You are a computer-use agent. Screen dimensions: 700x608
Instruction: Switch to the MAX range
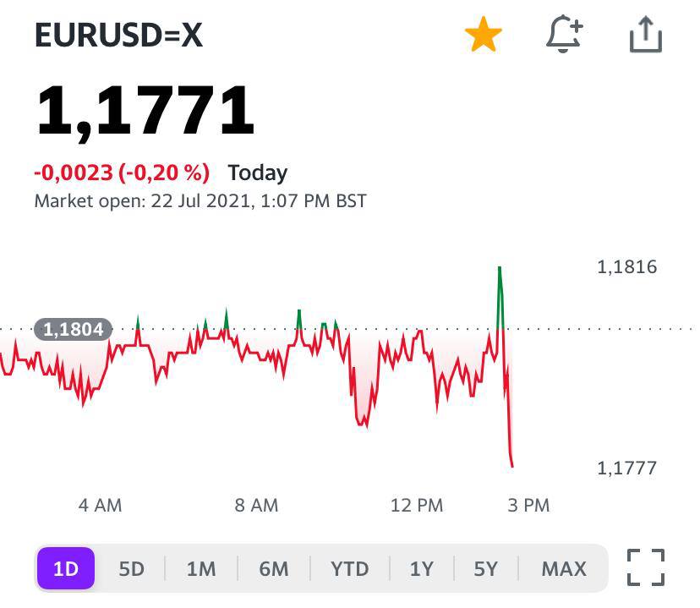pos(564,568)
